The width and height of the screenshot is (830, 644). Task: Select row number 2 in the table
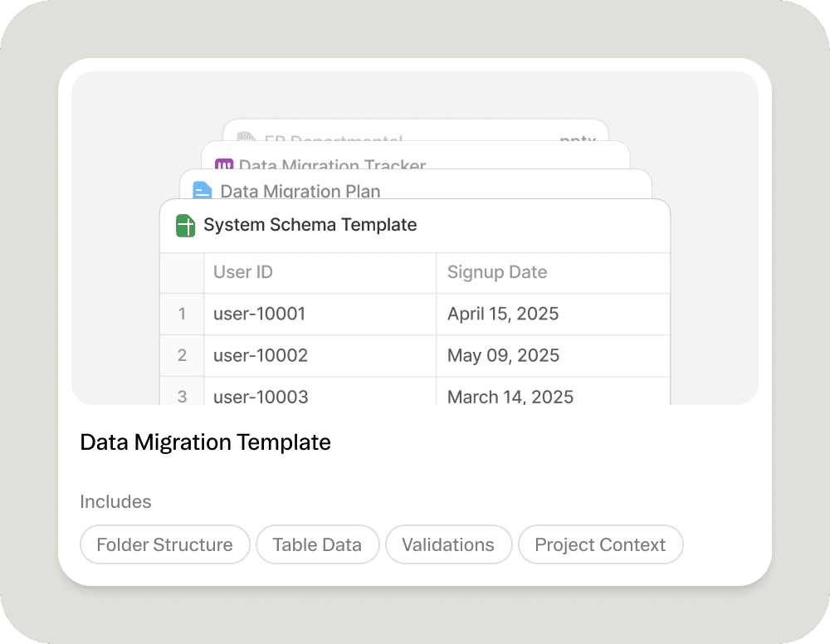(182, 355)
